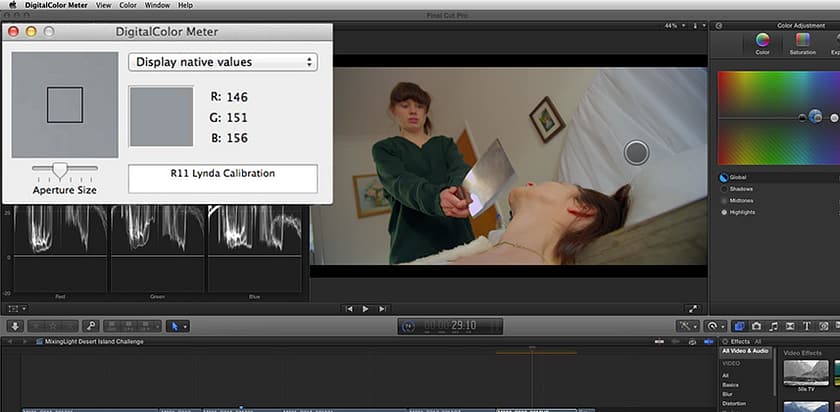Go to next edit point

point(382,309)
